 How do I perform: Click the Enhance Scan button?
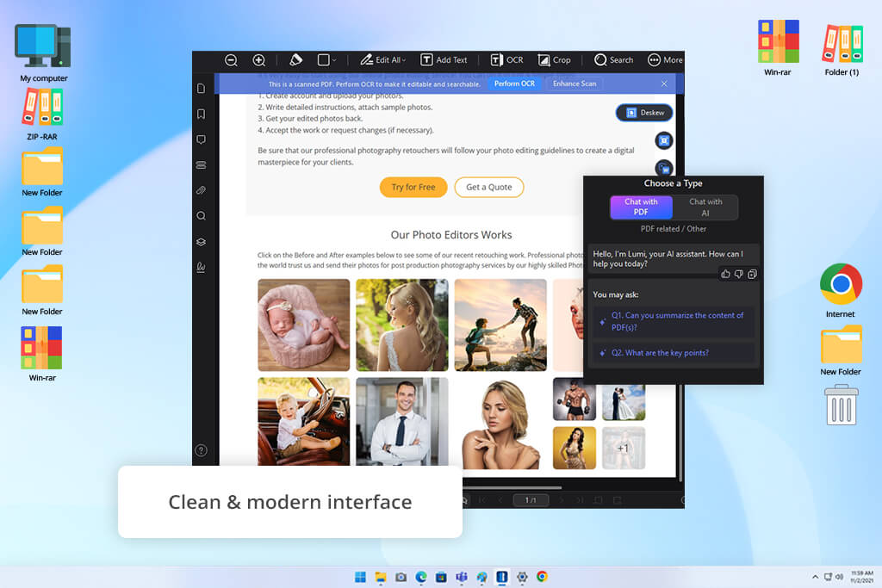pos(575,84)
